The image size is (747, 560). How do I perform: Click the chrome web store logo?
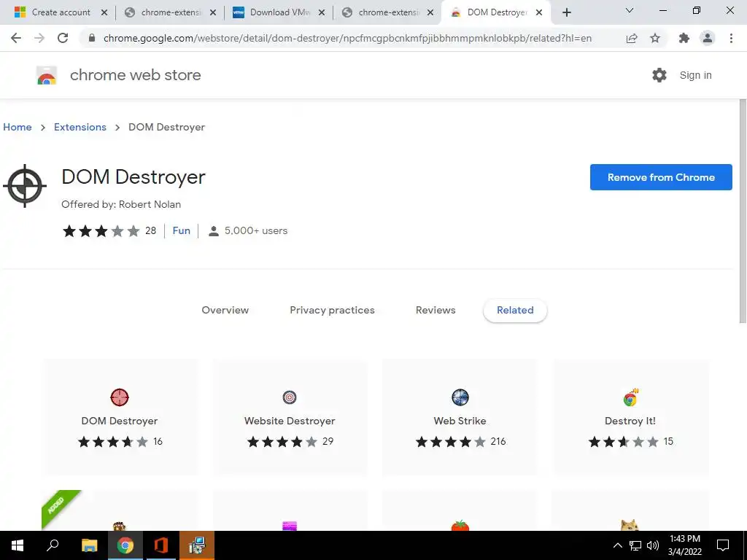(47, 75)
